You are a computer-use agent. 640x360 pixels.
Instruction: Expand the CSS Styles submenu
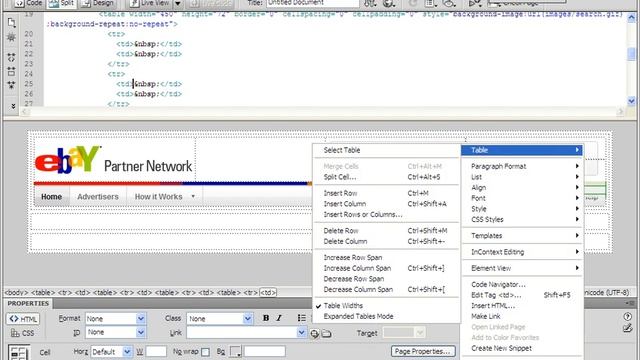click(x=522, y=219)
